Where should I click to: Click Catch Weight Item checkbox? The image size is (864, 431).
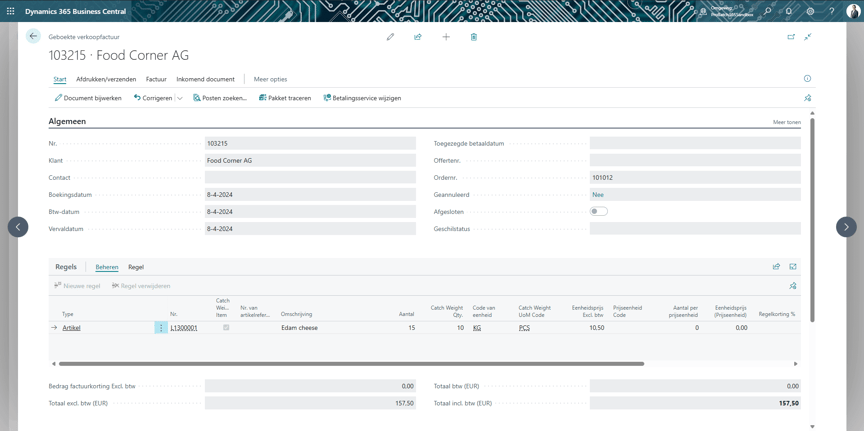coord(226,327)
